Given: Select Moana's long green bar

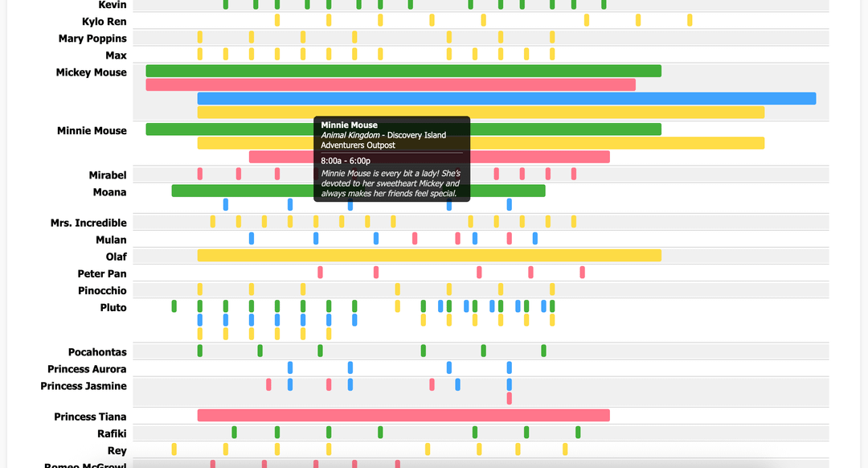Looking at the screenshot, I should pyautogui.click(x=358, y=191).
